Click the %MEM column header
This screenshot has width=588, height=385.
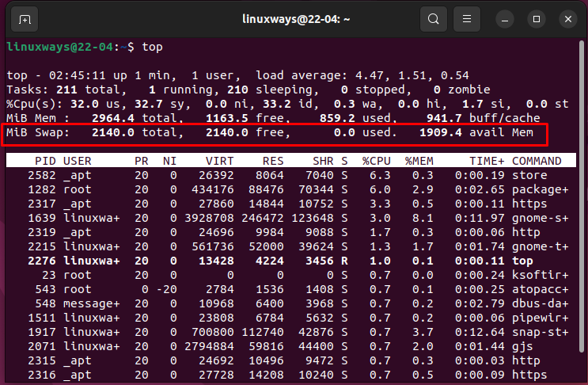419,161
